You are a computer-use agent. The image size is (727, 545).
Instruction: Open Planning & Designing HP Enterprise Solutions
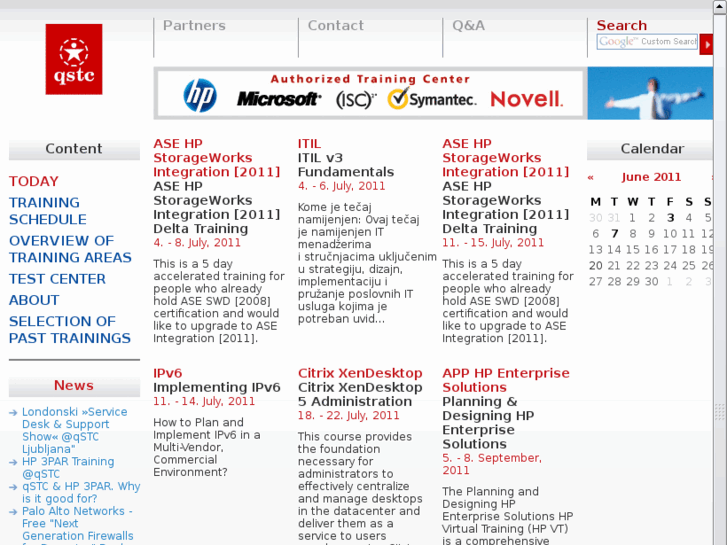pyautogui.click(x=488, y=423)
